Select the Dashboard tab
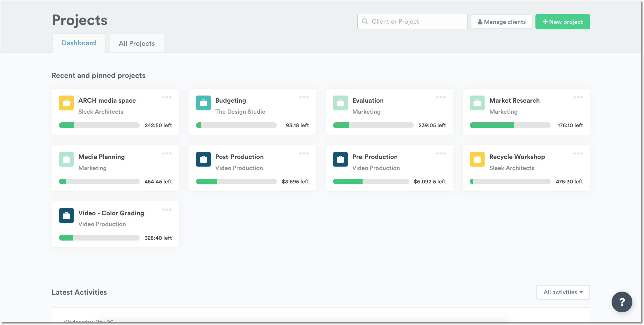The image size is (644, 325). (79, 43)
